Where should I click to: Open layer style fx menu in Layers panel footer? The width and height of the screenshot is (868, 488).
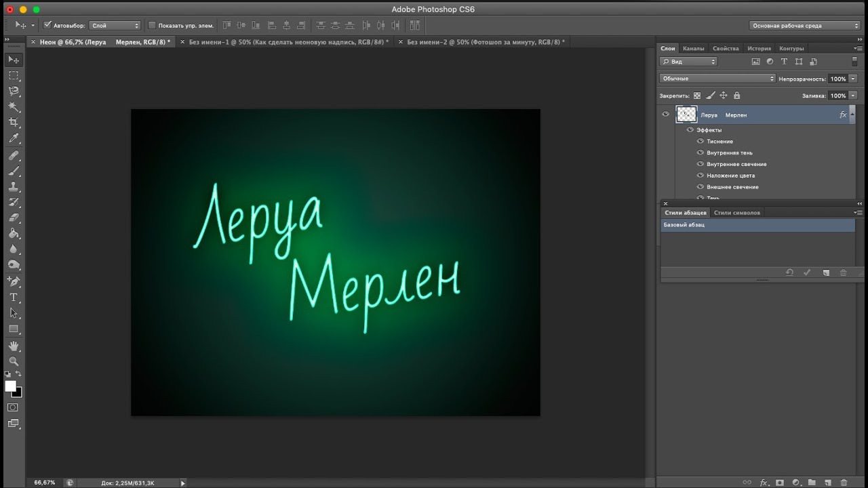(x=764, y=483)
